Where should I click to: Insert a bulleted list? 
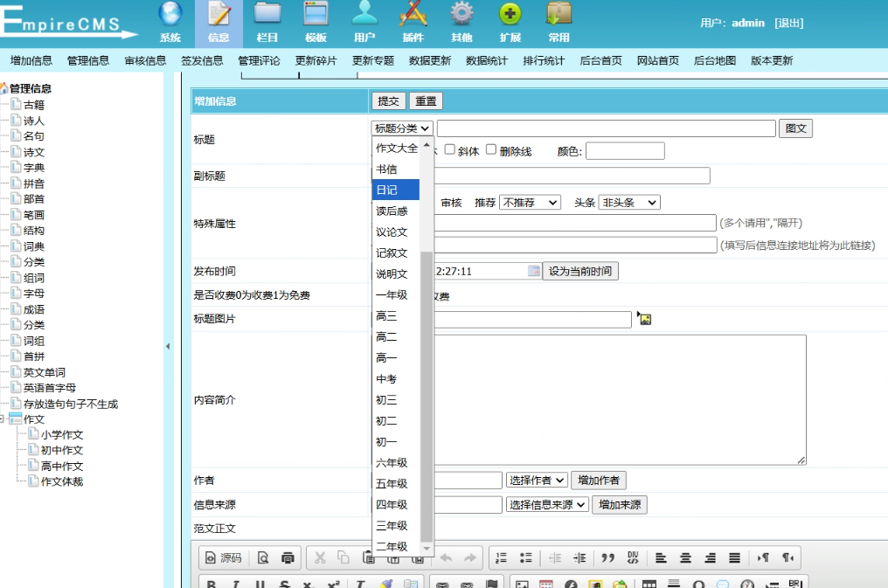tap(526, 558)
